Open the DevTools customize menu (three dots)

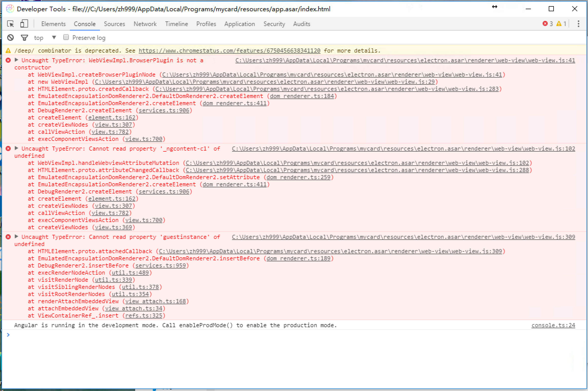tap(578, 23)
